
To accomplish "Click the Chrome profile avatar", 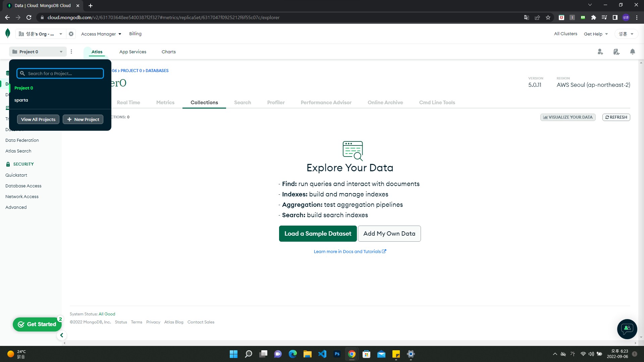I will [x=626, y=17].
